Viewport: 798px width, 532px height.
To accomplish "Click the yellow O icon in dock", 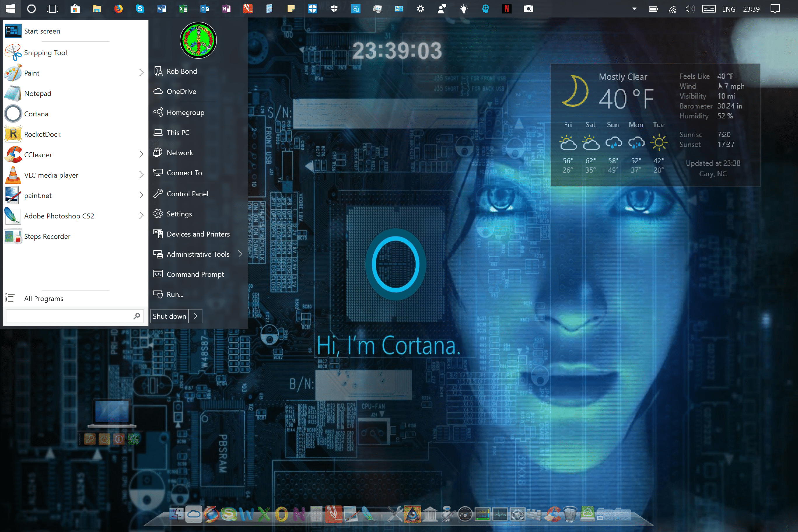I will tap(281, 514).
